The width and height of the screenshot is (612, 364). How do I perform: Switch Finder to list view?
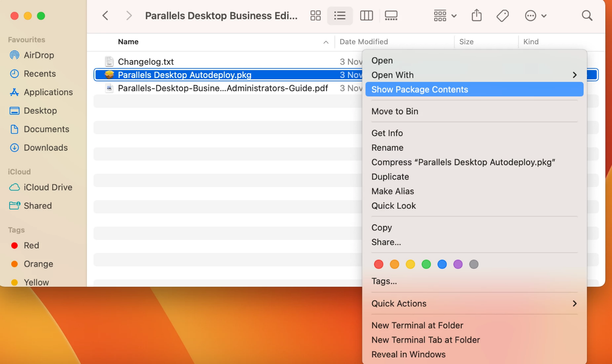coord(340,16)
